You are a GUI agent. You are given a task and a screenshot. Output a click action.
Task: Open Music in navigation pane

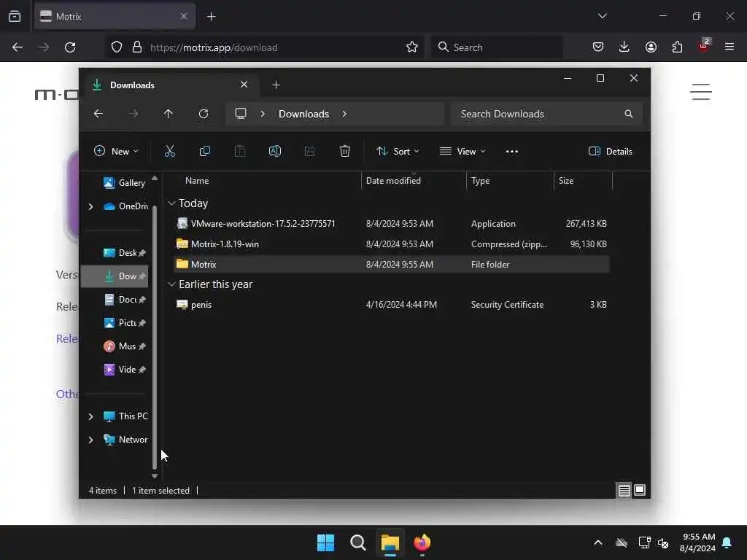click(124, 346)
